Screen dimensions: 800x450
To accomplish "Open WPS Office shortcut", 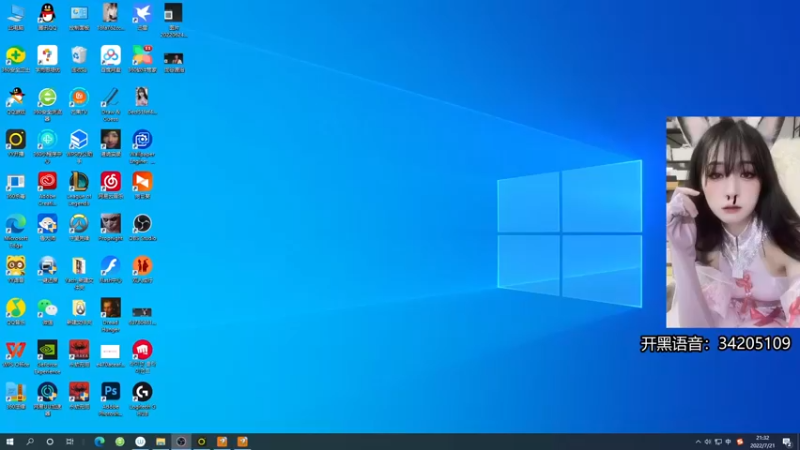I will tap(16, 354).
